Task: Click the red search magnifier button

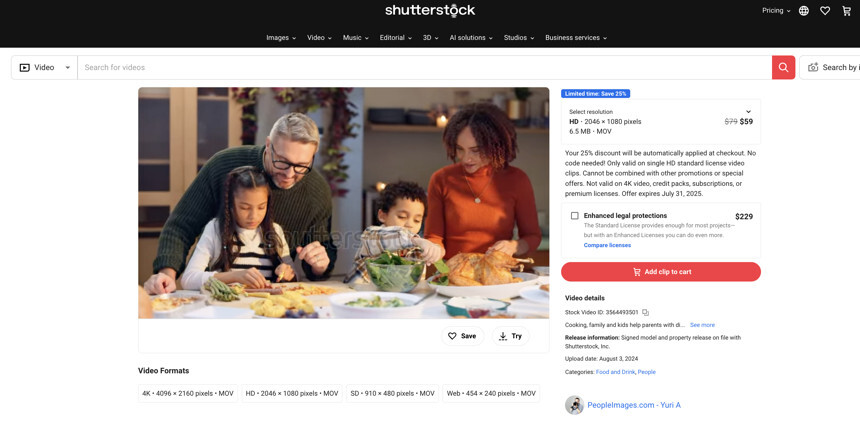Action: tap(783, 67)
